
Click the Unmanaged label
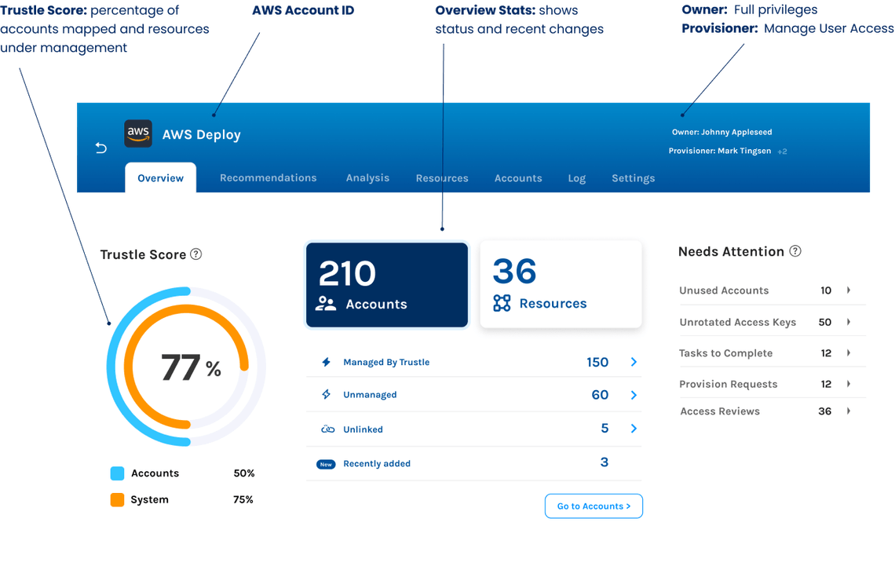[370, 394]
